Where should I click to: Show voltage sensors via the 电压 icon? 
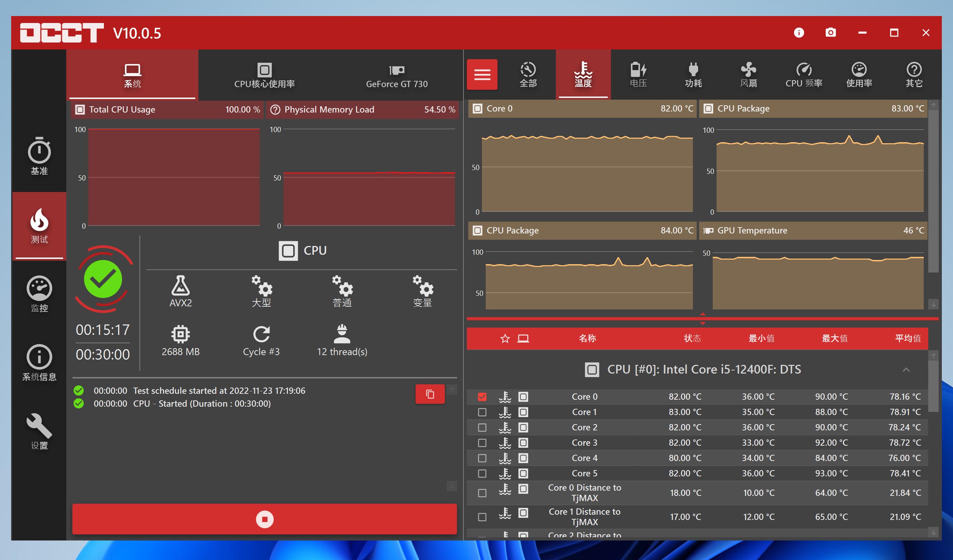638,75
